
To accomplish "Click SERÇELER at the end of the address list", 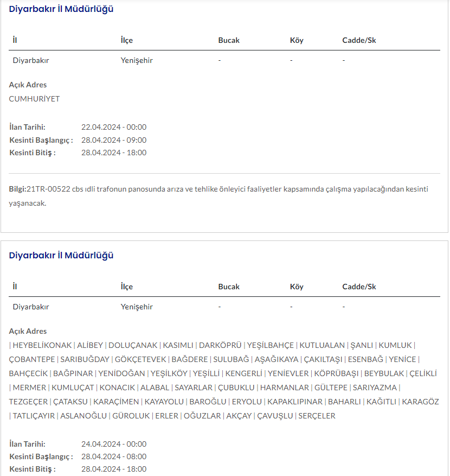I will [317, 416].
